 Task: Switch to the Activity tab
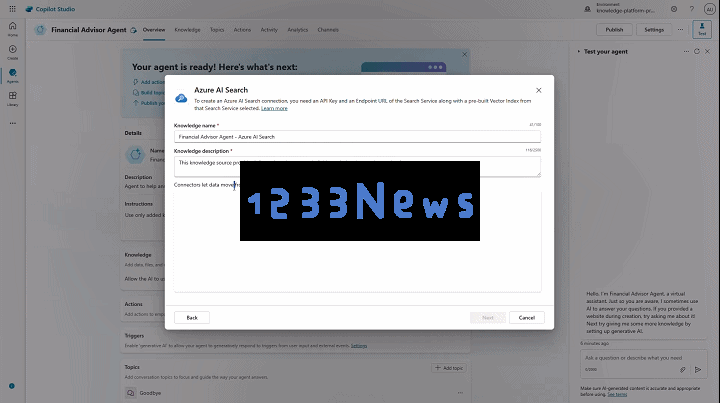[269, 30]
